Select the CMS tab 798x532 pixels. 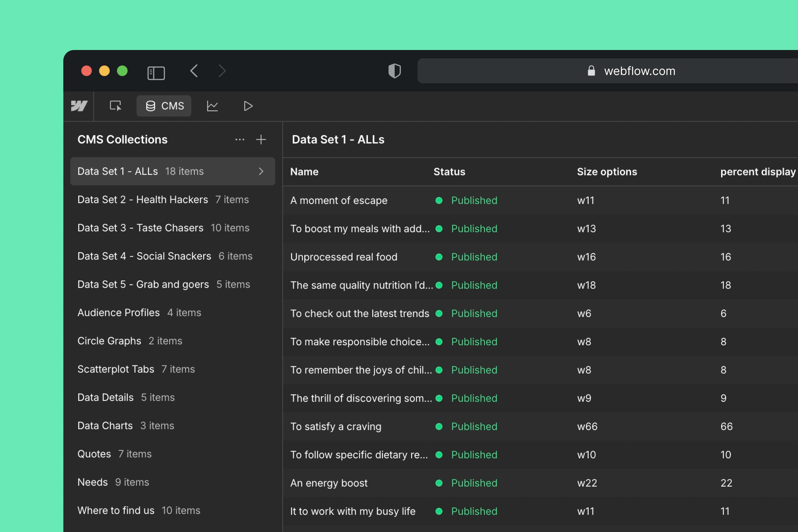[164, 106]
